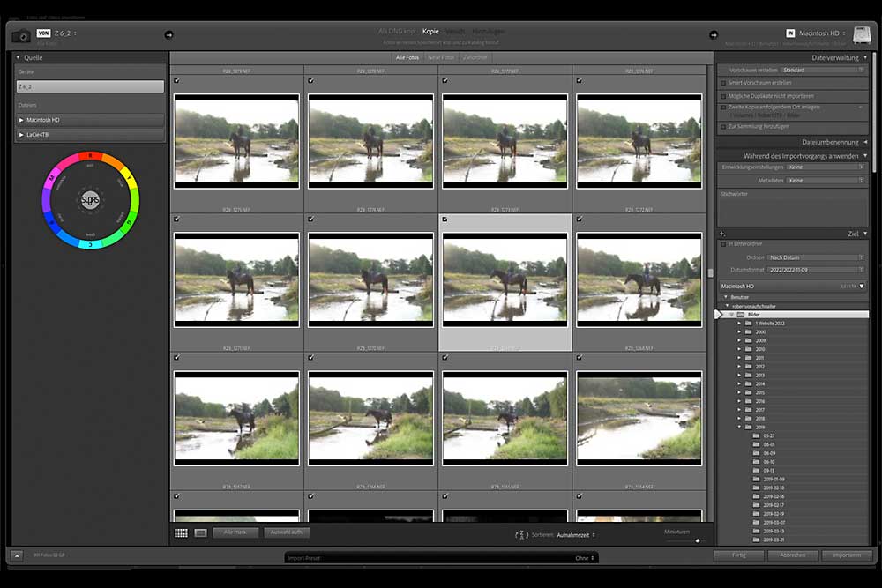Click the Auswahl aufh. button
The height and width of the screenshot is (588, 882).
pyautogui.click(x=287, y=532)
